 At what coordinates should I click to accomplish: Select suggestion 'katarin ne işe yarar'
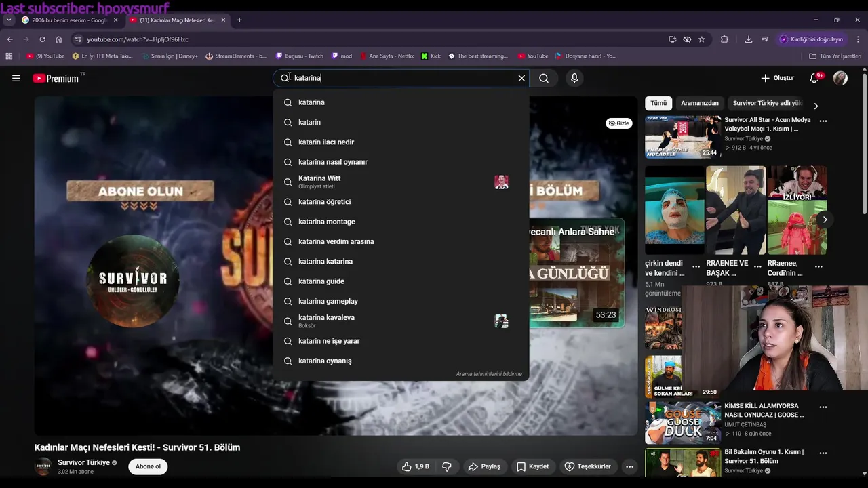(x=401, y=341)
